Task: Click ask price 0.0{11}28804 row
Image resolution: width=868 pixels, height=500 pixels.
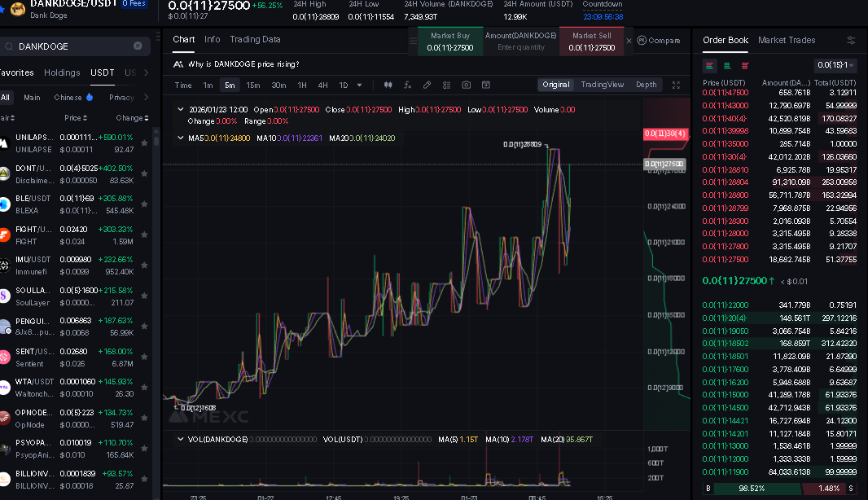Action: click(x=779, y=182)
